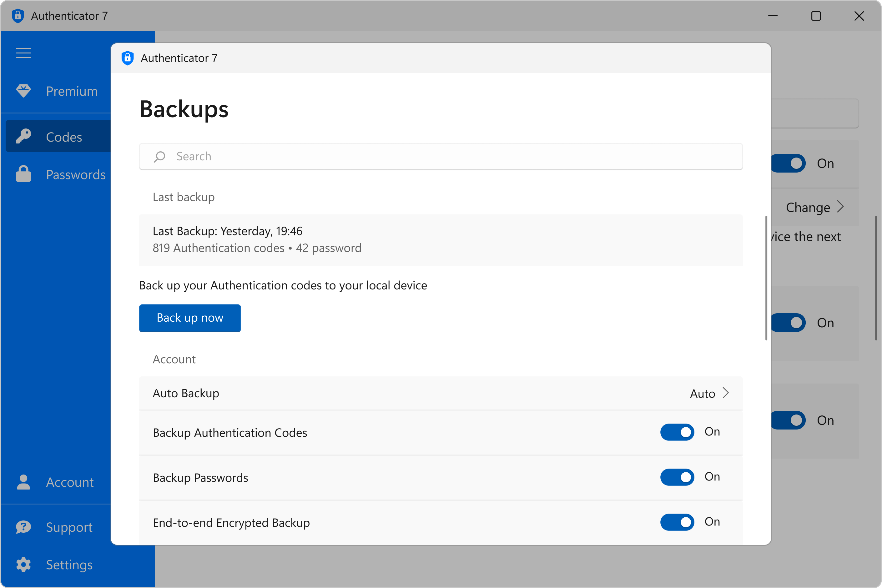Click the main window scrollbar on right edge

click(x=876, y=278)
